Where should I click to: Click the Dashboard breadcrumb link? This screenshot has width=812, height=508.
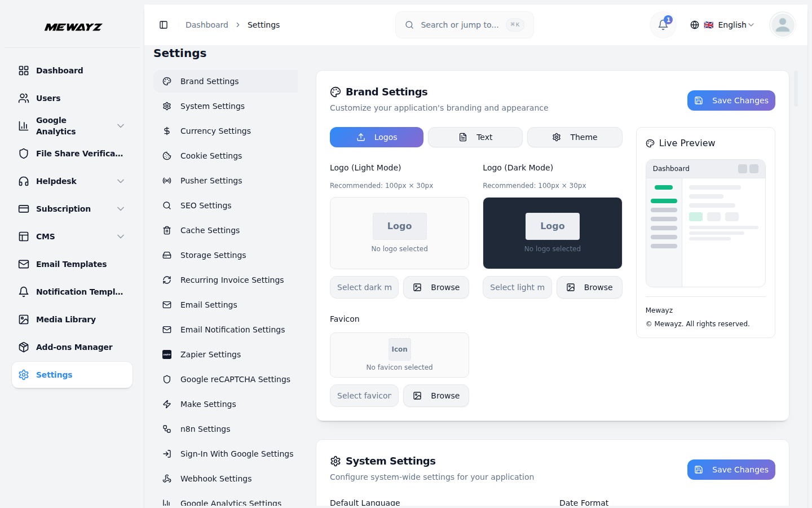point(207,25)
